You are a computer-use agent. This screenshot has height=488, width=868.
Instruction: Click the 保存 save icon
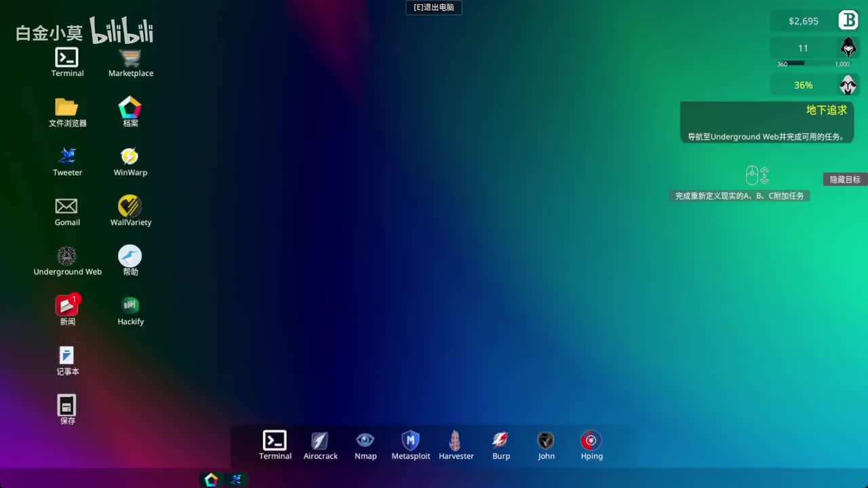[66, 405]
